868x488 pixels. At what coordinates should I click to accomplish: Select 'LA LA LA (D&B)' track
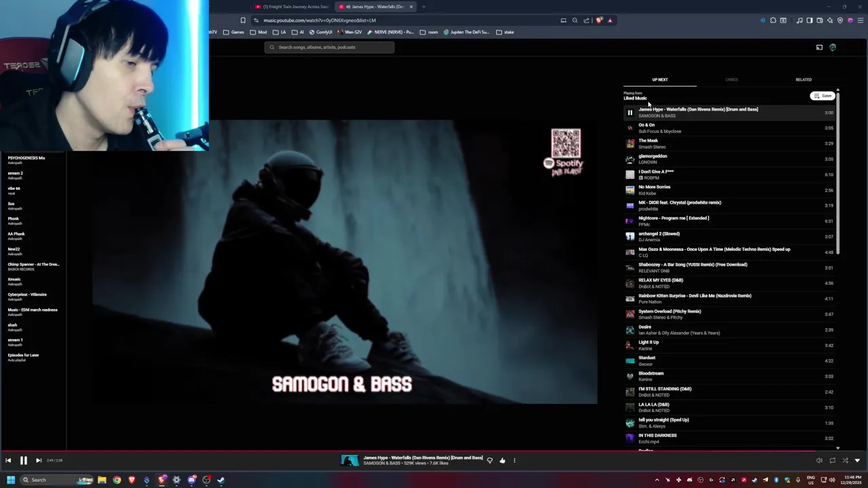tap(729, 407)
